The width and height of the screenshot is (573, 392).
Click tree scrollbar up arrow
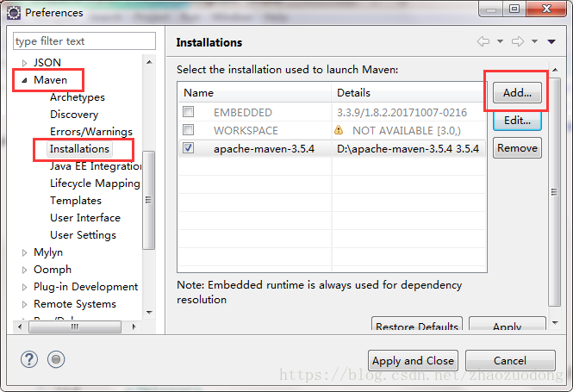tap(149, 62)
